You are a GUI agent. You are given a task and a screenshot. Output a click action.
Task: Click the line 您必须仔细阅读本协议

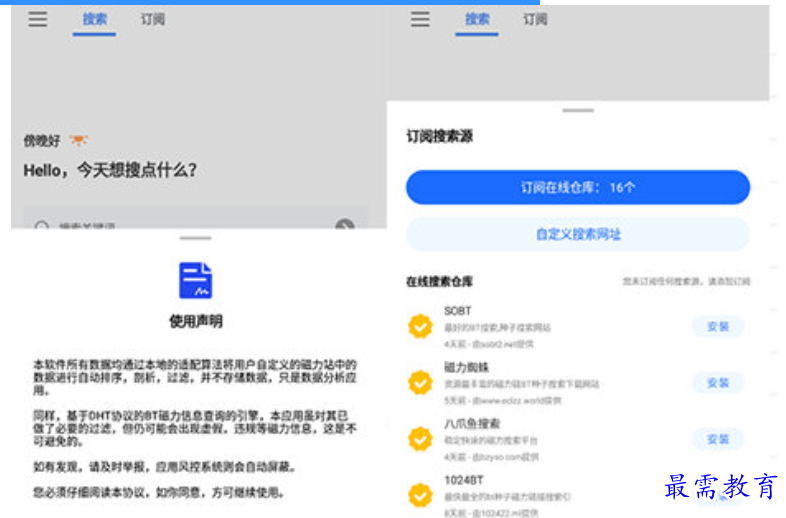click(x=159, y=493)
